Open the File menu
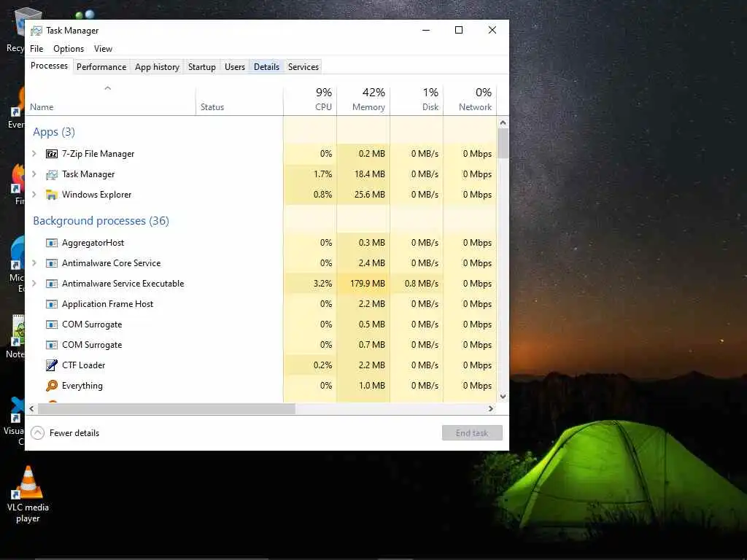Image resolution: width=747 pixels, height=560 pixels. pyautogui.click(x=36, y=49)
